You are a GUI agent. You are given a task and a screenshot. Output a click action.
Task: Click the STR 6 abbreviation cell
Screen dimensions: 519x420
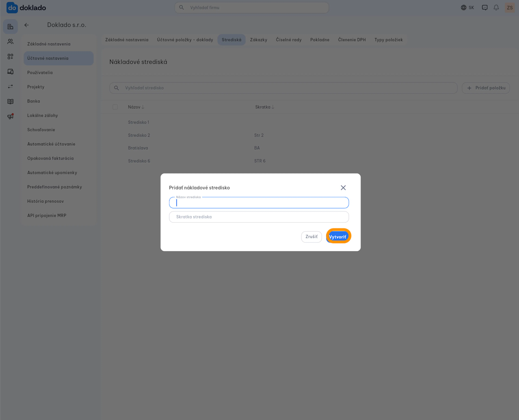click(260, 161)
